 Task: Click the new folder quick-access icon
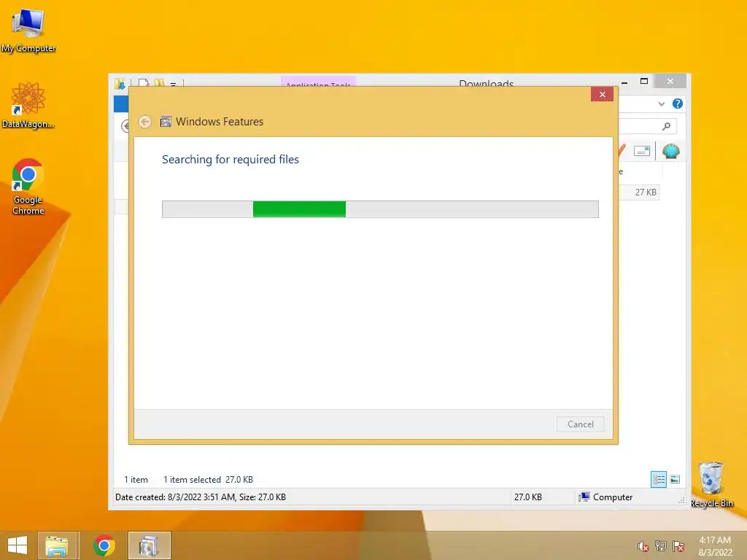pyautogui.click(x=159, y=83)
